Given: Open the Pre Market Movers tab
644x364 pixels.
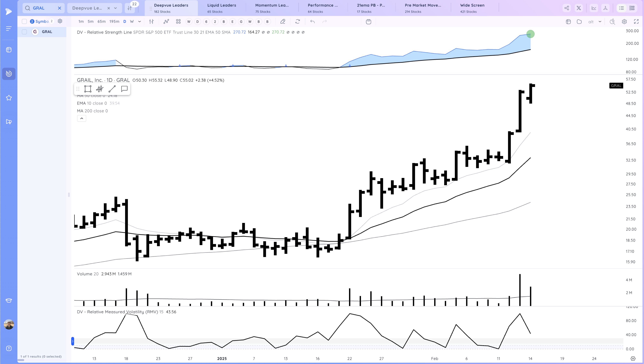Looking at the screenshot, I should [423, 8].
